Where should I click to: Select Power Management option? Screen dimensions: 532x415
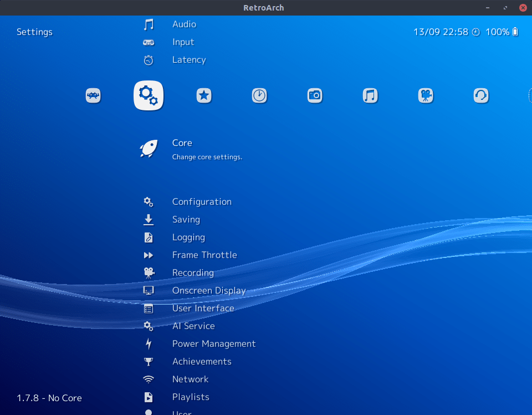point(213,344)
